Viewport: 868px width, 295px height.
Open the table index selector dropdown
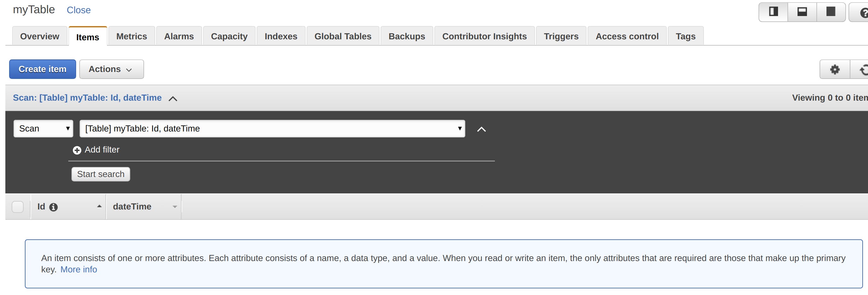coord(272,128)
